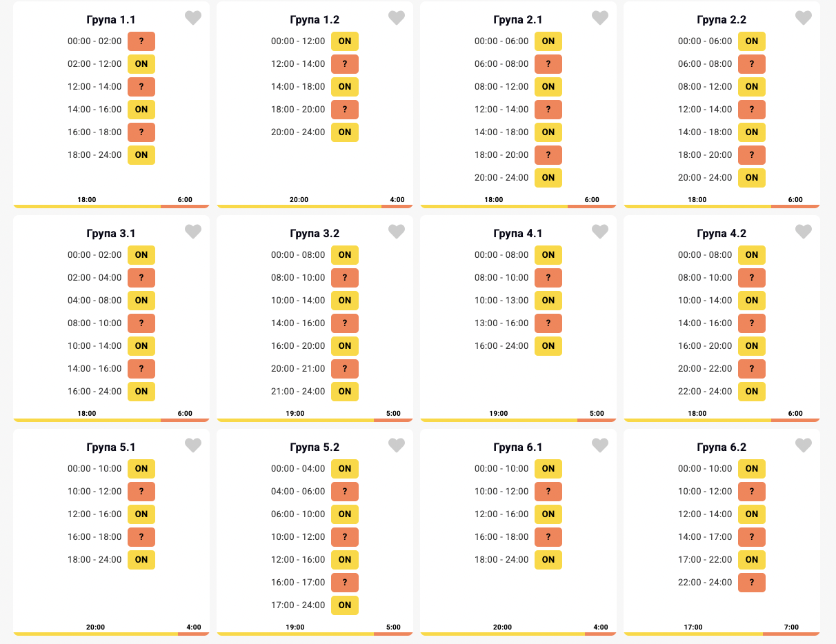Mark the Група 5.2 card as favorite
The width and height of the screenshot is (836, 644).
click(397, 446)
